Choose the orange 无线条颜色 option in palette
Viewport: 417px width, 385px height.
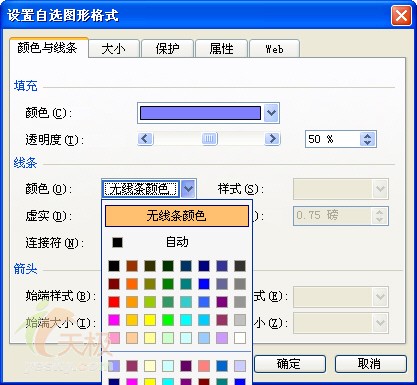pos(177,216)
